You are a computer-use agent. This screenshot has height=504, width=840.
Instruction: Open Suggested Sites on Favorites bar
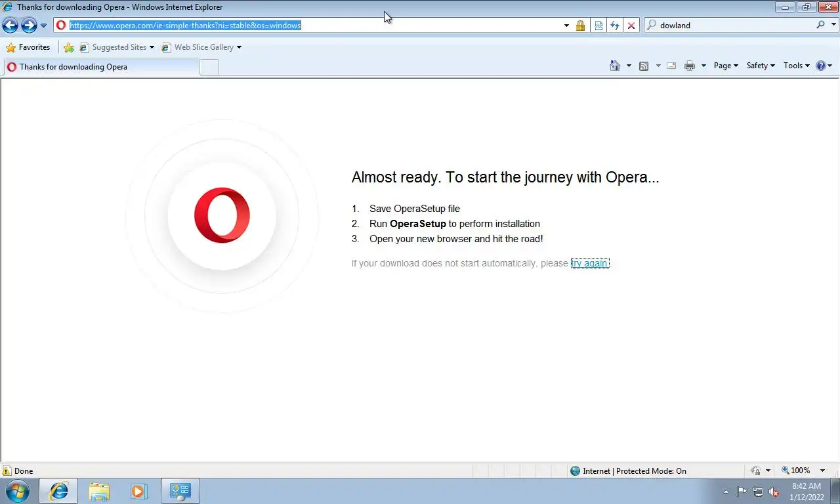point(117,47)
